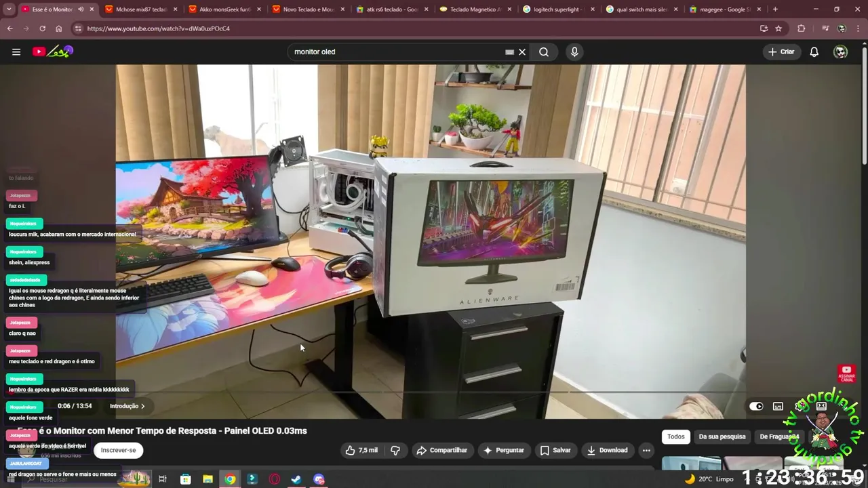
Task: Switch to the 'Mchose mix87 teclado' tab
Action: point(141,9)
